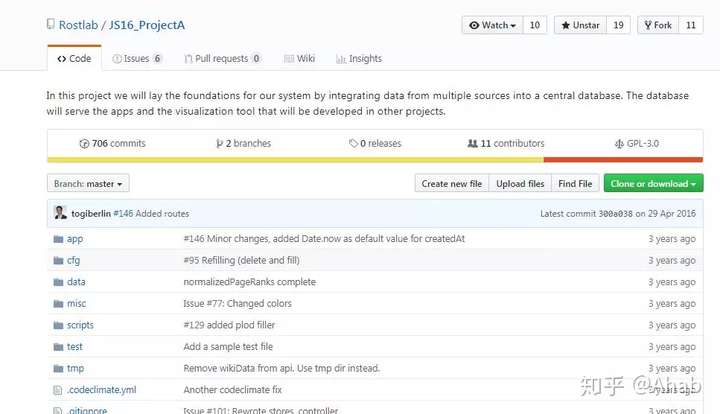Image resolution: width=720 pixels, height=414 pixels.
Task: Click the data folder icon
Action: [58, 282]
